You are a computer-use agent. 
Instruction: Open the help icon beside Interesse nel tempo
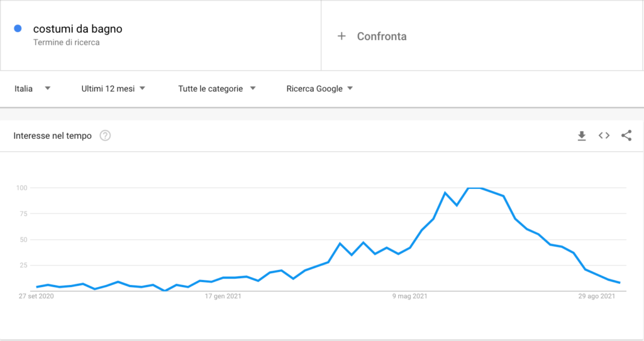tap(105, 136)
